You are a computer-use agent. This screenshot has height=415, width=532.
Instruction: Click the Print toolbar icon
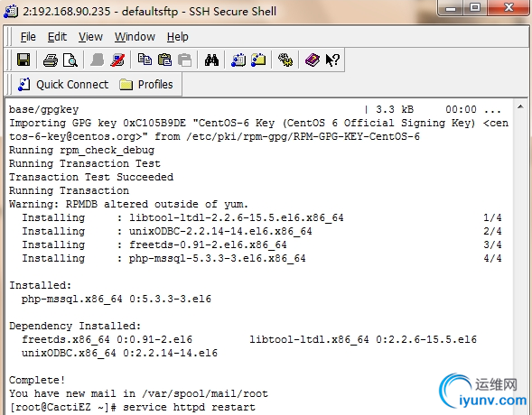(x=51, y=60)
